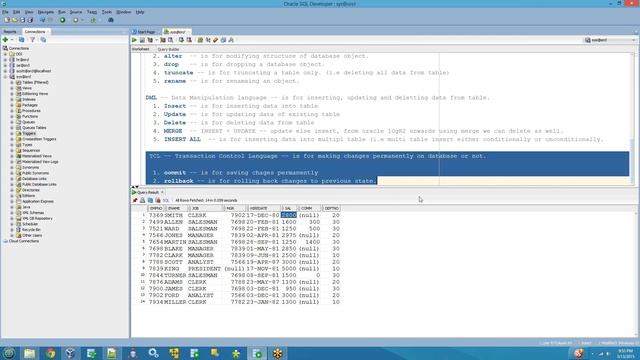Sort by the ENAME column header
640x360 pixels.
176,209
